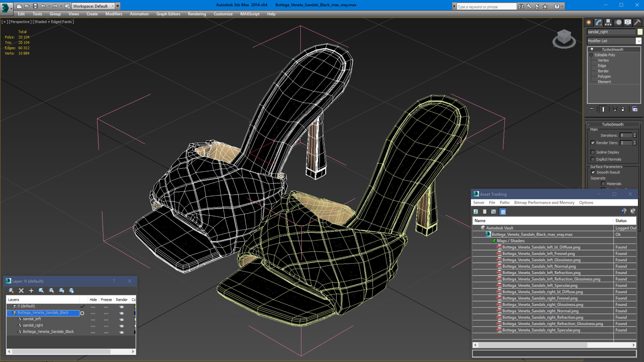Create new layer in Layer dialog

click(11, 290)
